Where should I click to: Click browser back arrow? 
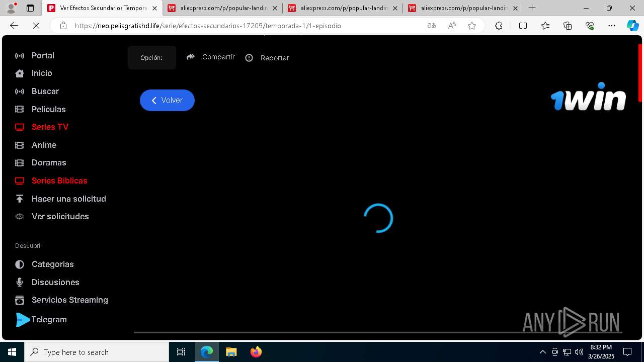pos(14,26)
